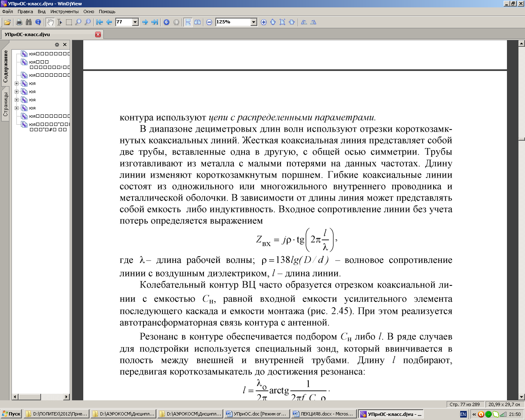This screenshot has height=420, width=525.
Task: Click the taskbar clock showing 21:50
Action: (x=515, y=414)
